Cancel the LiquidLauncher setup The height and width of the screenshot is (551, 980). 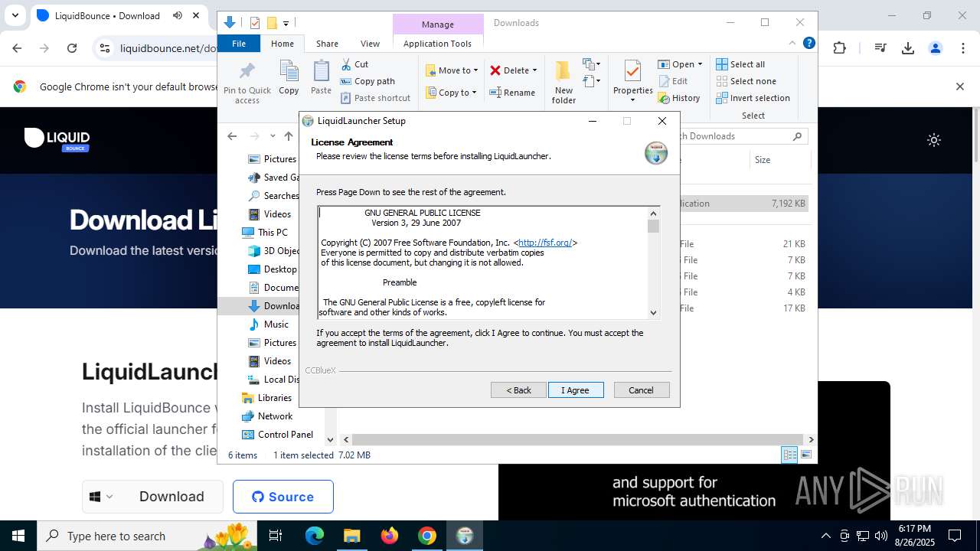(642, 390)
